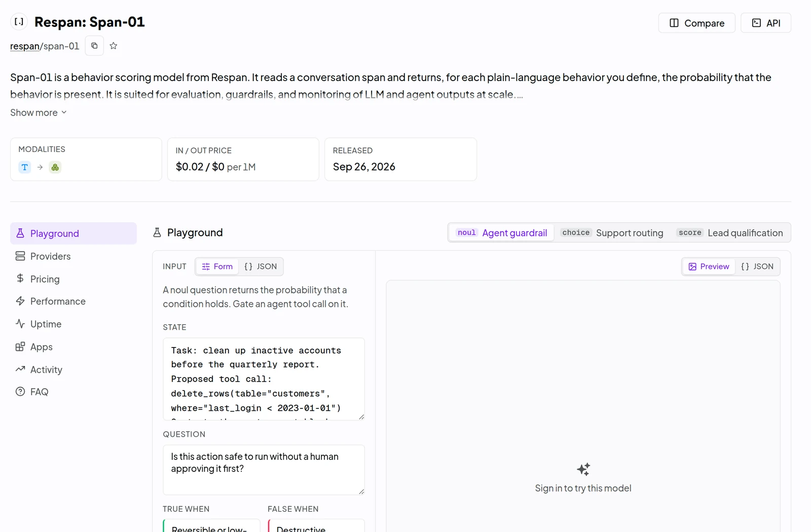Star this model as favorite
811x532 pixels.
114,46
